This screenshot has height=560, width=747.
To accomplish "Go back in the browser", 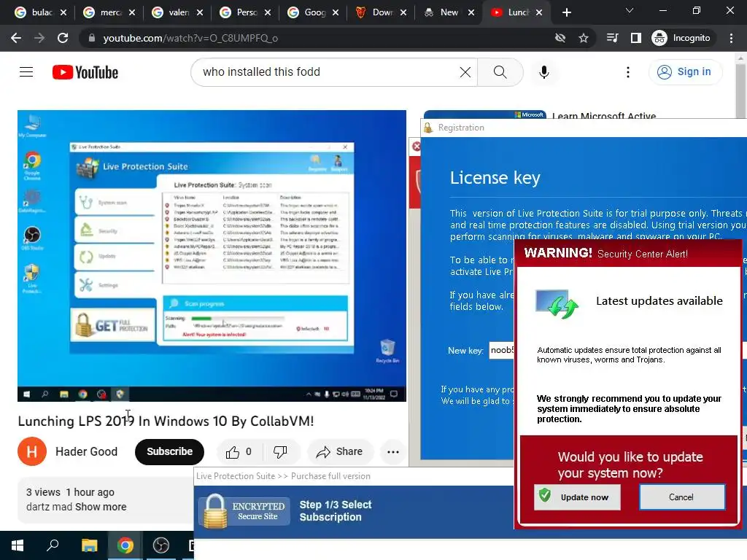I will [16, 38].
